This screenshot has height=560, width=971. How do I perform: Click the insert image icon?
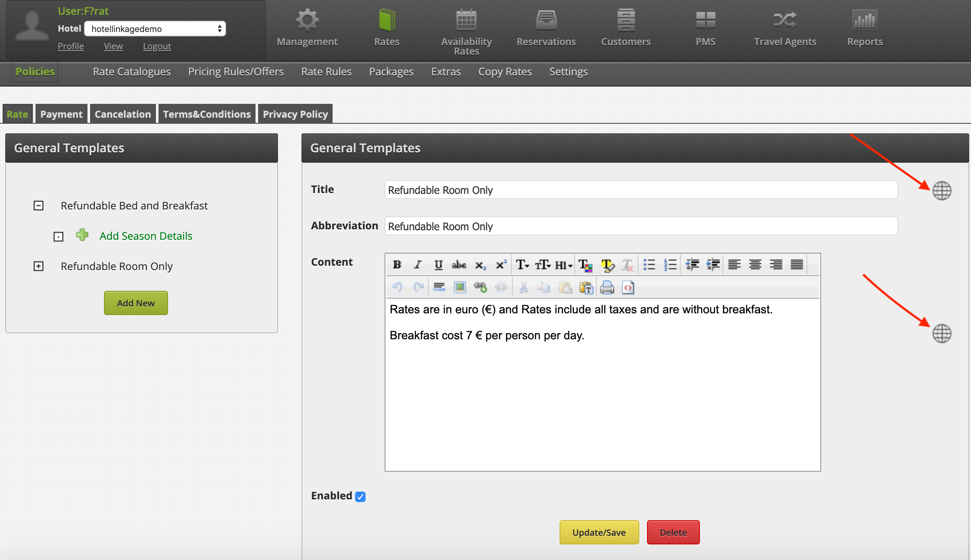click(x=460, y=287)
